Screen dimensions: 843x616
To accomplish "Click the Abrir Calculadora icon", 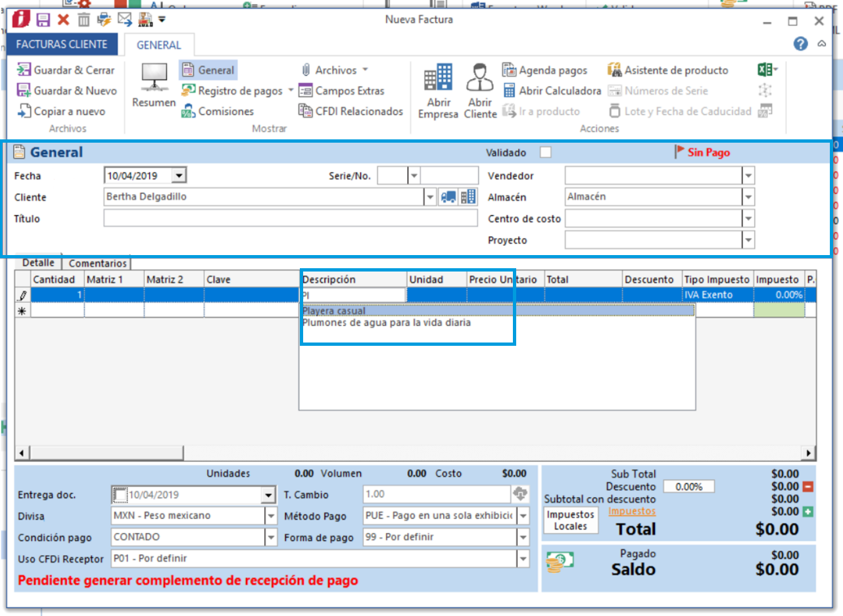I will 509,91.
